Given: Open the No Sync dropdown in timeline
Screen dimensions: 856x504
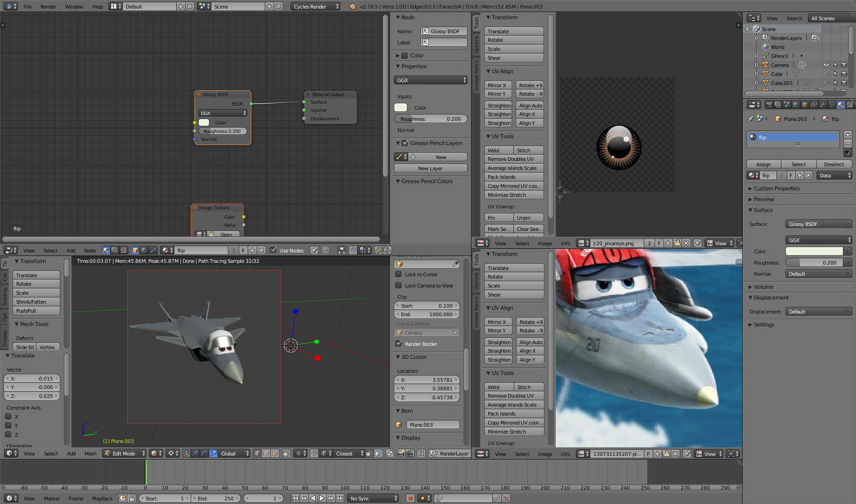Looking at the screenshot, I should coord(374,499).
